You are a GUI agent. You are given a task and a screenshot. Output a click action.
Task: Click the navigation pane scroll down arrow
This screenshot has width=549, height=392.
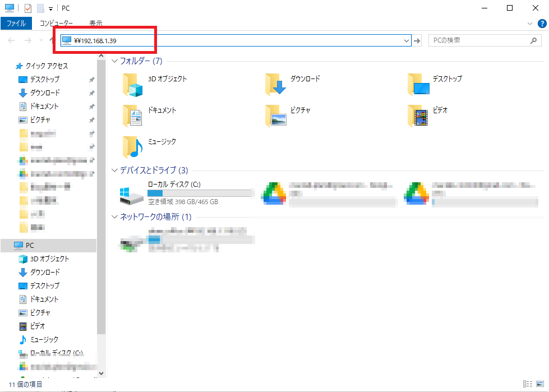(101, 373)
